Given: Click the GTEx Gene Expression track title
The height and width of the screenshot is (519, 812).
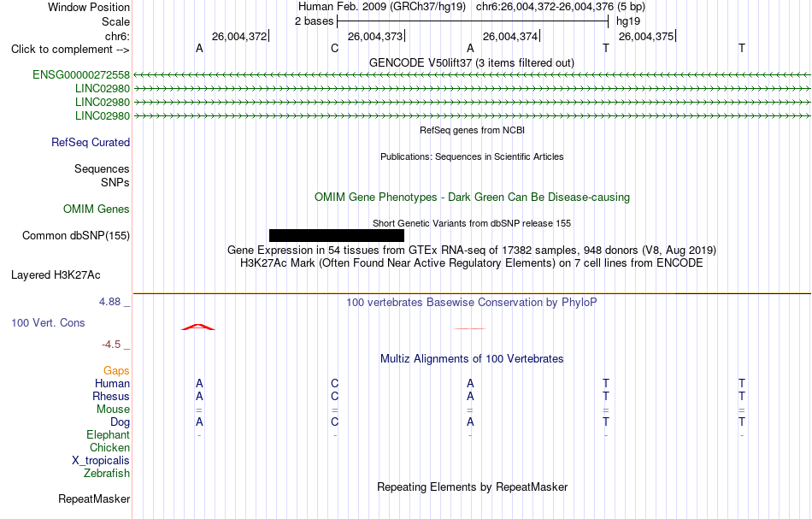Looking at the screenshot, I should click(471, 251).
